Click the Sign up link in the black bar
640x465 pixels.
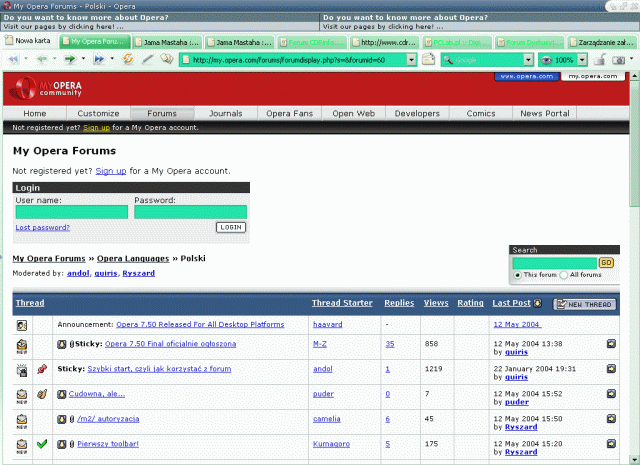click(96, 127)
